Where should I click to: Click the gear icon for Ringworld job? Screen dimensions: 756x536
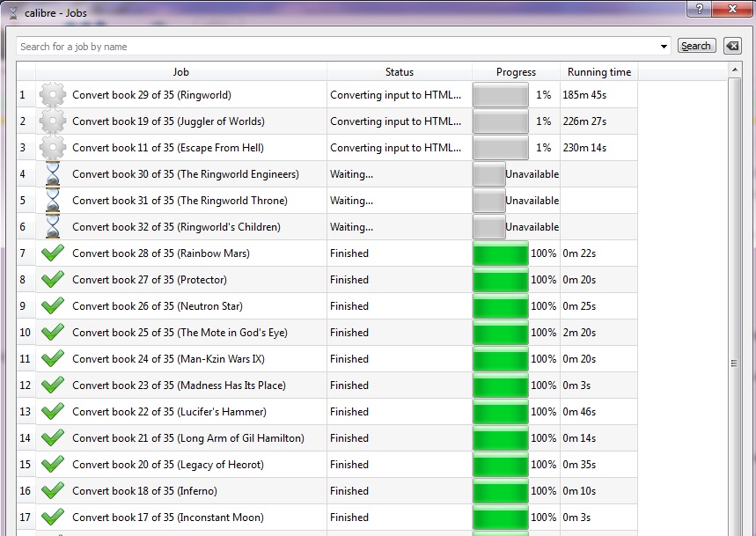click(x=53, y=95)
